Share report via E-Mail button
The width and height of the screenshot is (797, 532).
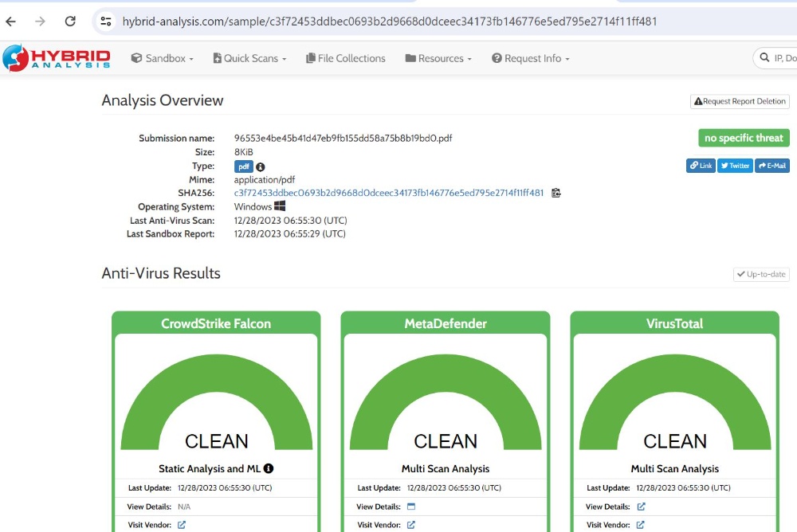click(772, 166)
